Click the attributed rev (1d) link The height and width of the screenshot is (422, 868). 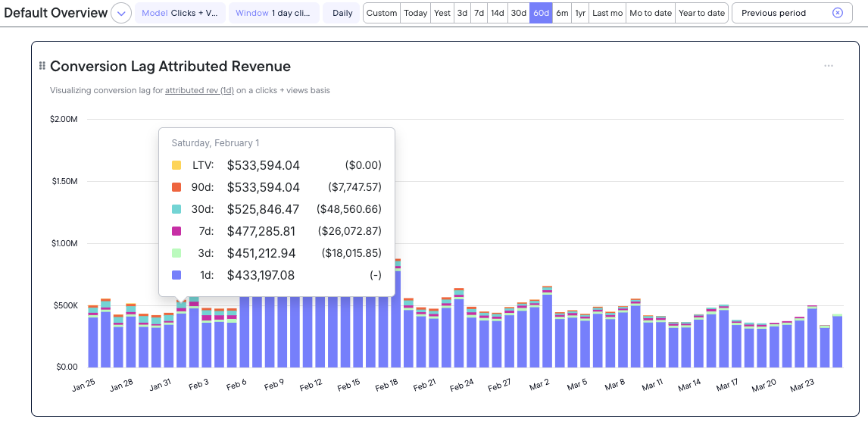(199, 90)
